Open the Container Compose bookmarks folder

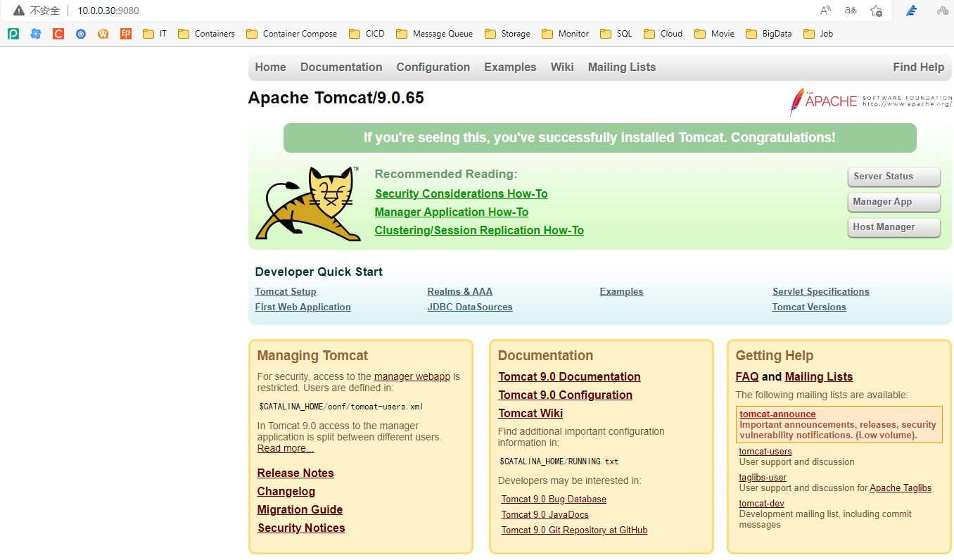(x=292, y=33)
